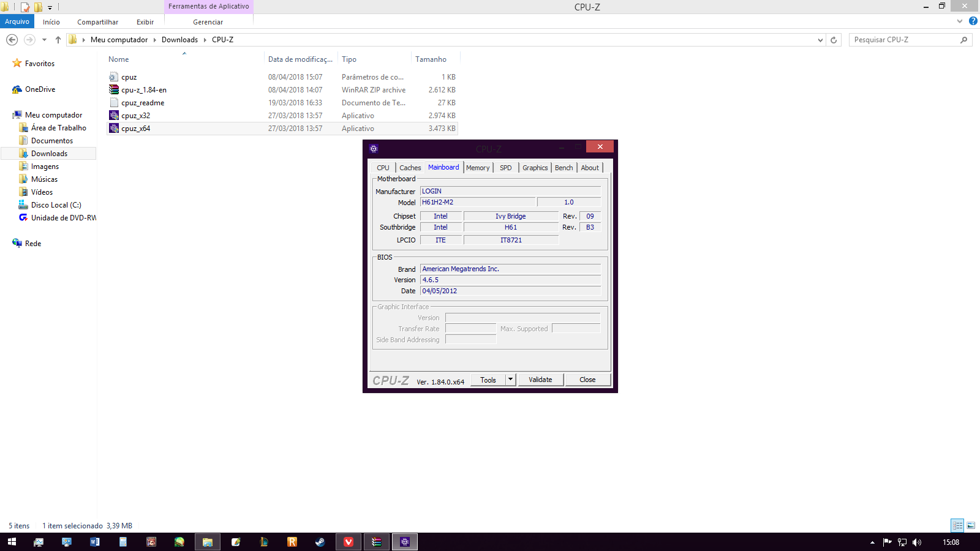The image size is (980, 551).
Task: Expand Meu computador breadcrumb arrow
Action: [154, 40]
